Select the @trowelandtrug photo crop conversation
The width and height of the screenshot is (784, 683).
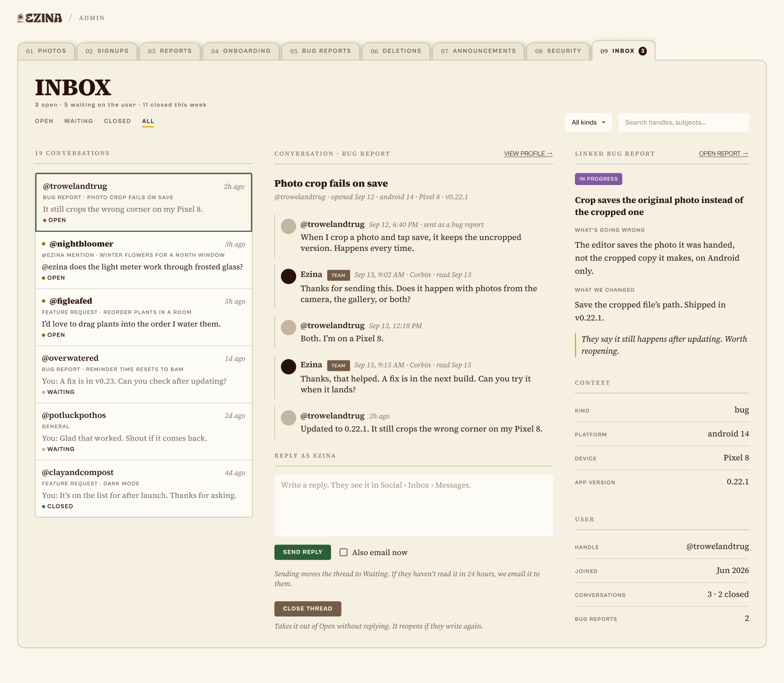point(144,202)
